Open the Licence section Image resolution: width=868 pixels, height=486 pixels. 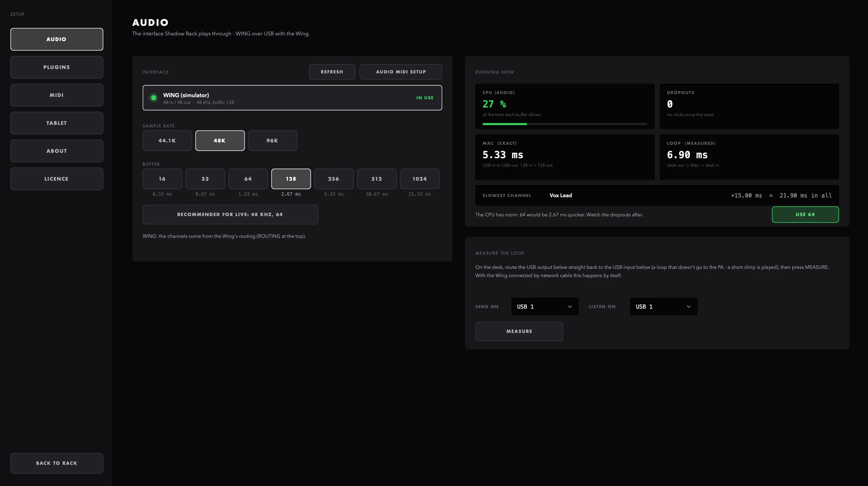tap(57, 179)
